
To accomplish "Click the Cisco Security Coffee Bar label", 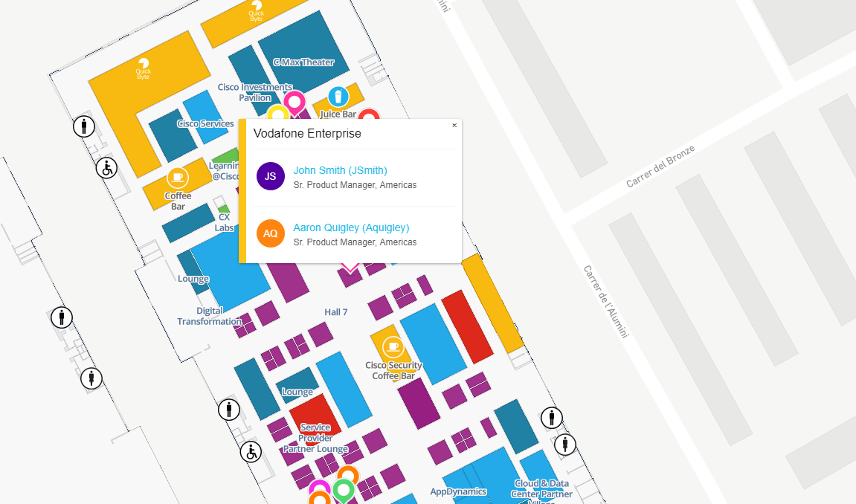I will (393, 370).
